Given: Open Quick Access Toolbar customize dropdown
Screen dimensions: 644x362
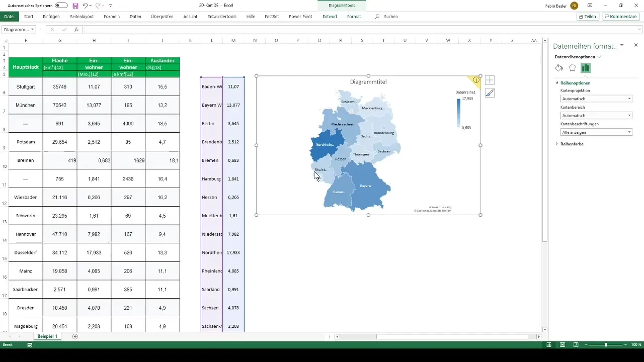Looking at the screenshot, I should click(111, 6).
